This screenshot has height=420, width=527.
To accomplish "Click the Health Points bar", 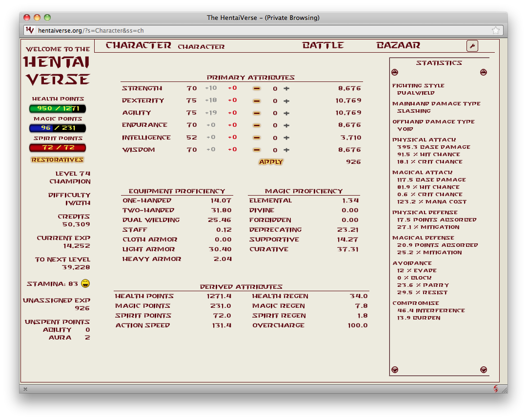I will [58, 108].
